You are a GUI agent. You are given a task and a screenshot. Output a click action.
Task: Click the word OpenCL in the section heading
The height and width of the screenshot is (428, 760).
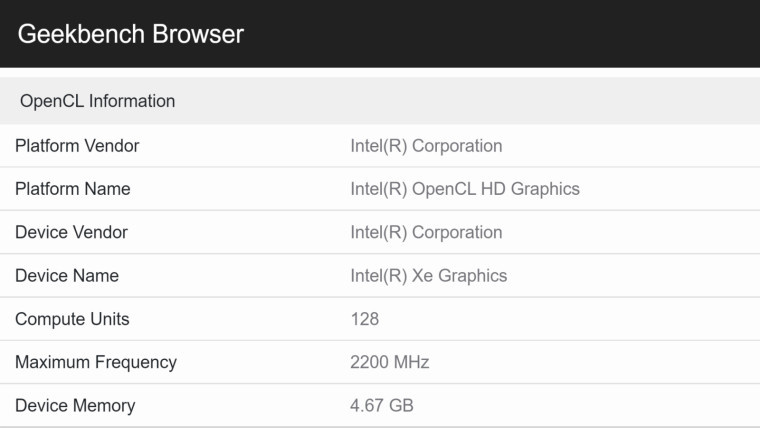point(52,101)
